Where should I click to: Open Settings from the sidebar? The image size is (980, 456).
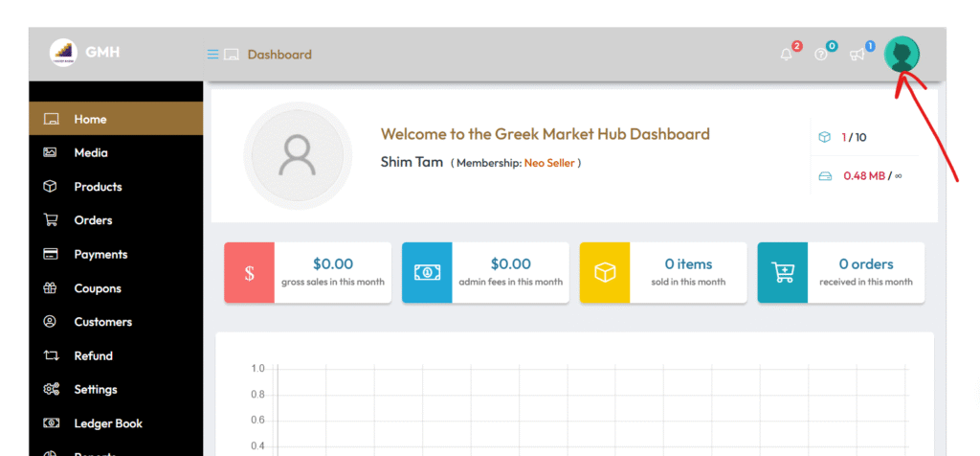pyautogui.click(x=96, y=390)
